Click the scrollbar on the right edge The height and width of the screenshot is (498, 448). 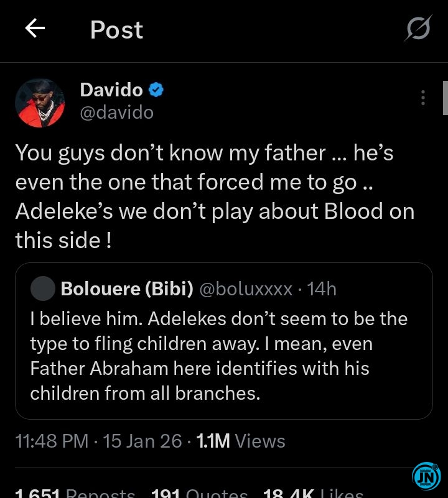[x=444, y=98]
